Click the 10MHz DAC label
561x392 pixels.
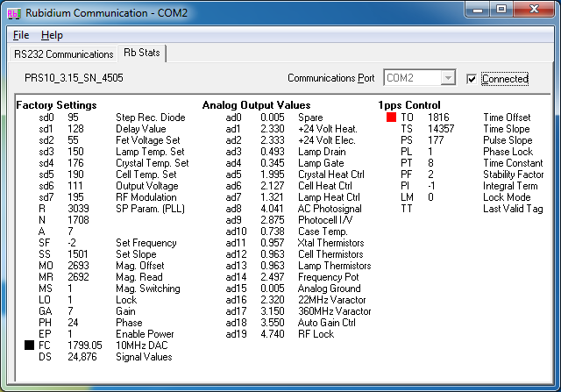pos(142,346)
